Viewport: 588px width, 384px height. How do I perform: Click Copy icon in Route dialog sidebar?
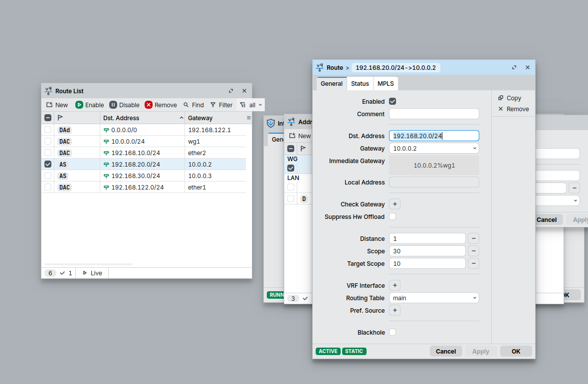[501, 98]
